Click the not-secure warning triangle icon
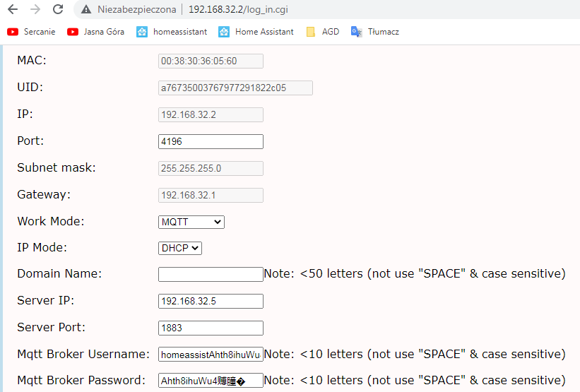Image resolution: width=580 pixels, height=392 pixels. point(85,10)
